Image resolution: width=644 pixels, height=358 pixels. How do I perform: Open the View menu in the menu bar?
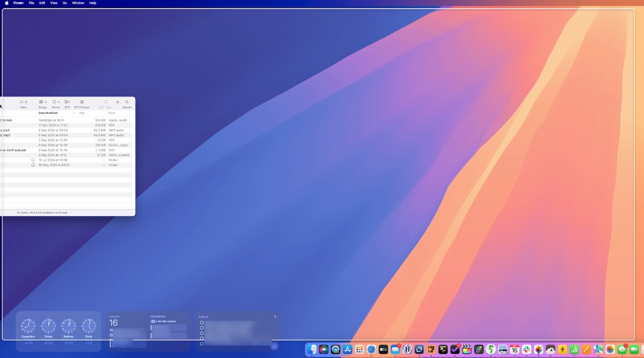[54, 3]
